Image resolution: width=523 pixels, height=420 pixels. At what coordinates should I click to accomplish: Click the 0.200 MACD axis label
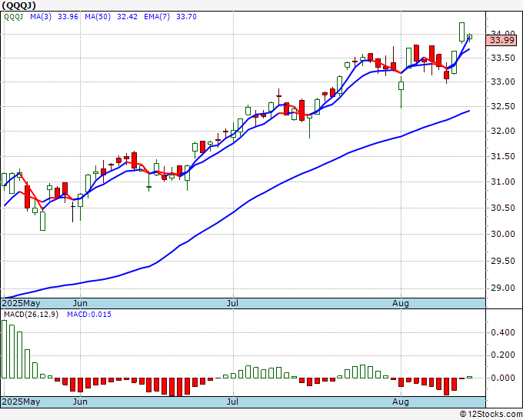(503, 355)
